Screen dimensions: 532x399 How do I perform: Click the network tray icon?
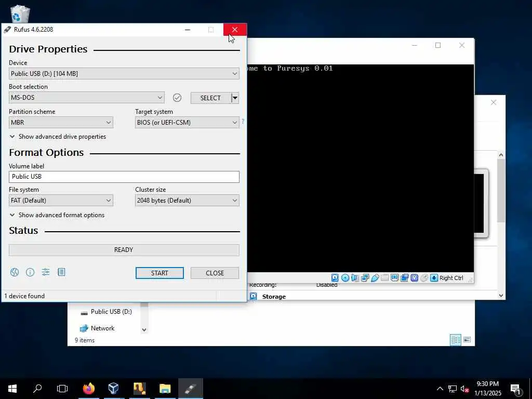(452, 389)
